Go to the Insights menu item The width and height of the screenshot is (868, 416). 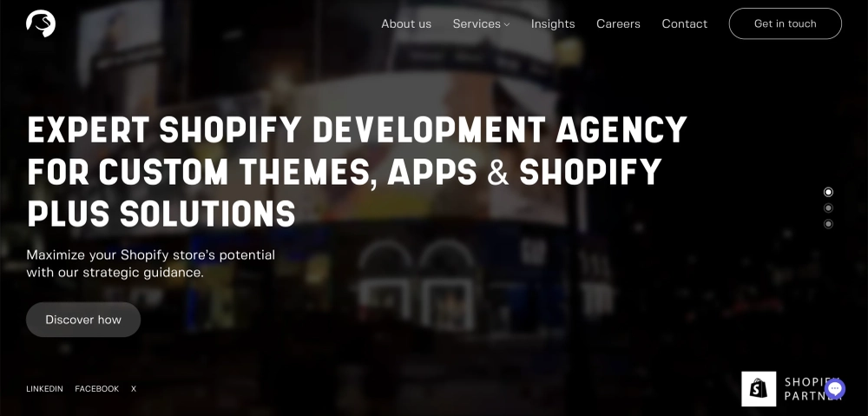[553, 23]
